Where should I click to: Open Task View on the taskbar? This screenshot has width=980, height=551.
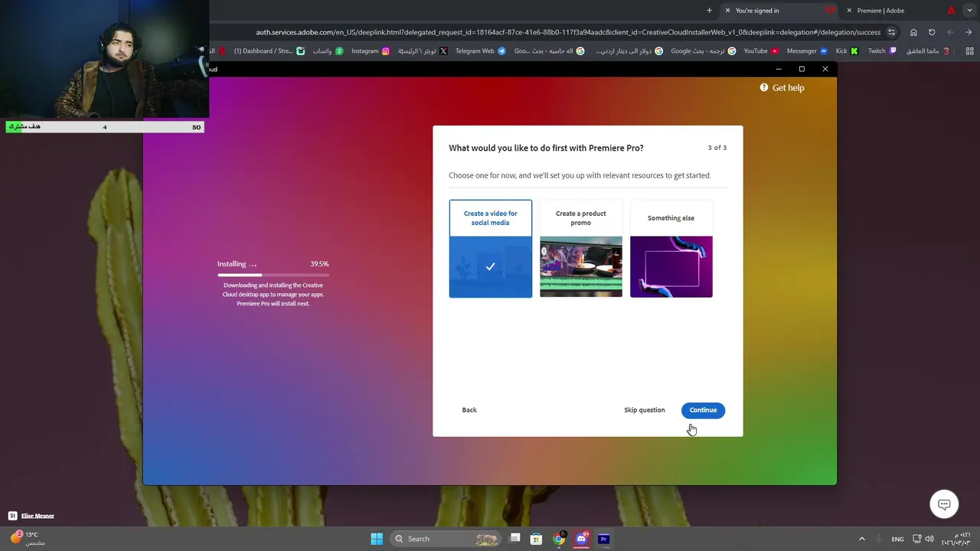point(515,539)
